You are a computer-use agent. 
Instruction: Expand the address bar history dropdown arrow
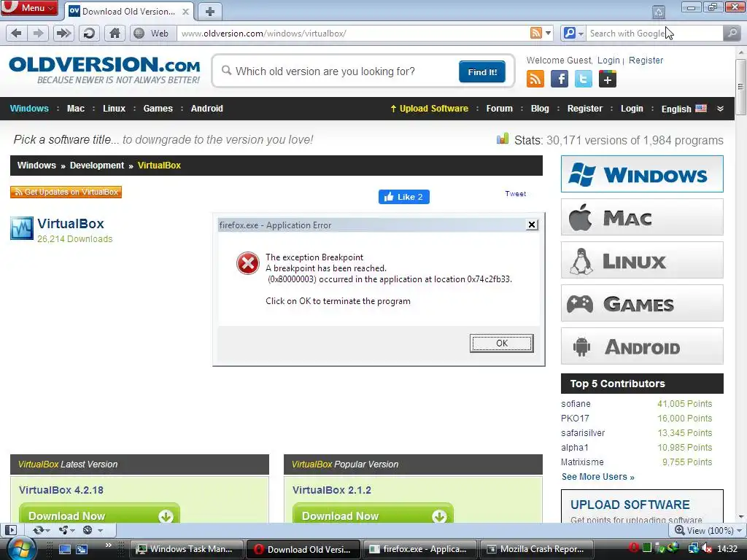pyautogui.click(x=549, y=33)
